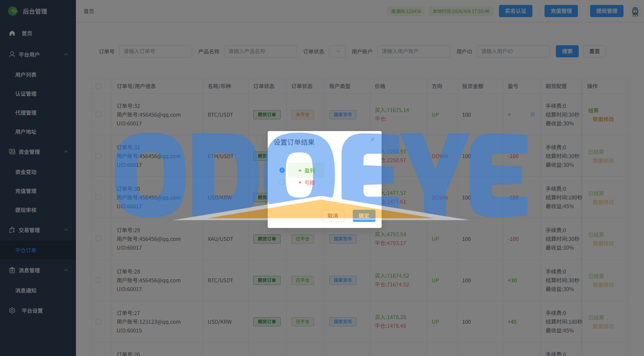The height and width of the screenshot is (356, 644).
Task: Click the 国家货币 tag in order 28
Action: pos(343,280)
